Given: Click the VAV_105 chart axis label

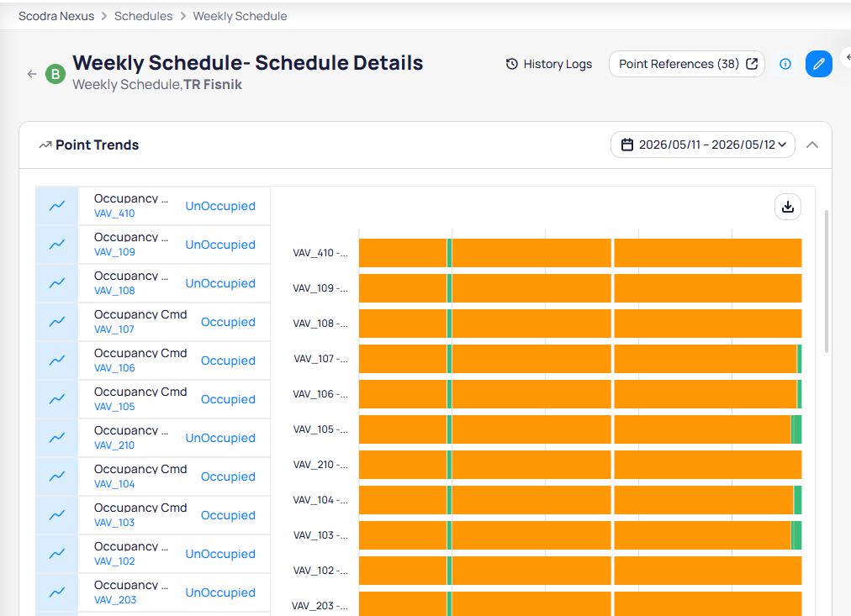Looking at the screenshot, I should (x=320, y=429).
